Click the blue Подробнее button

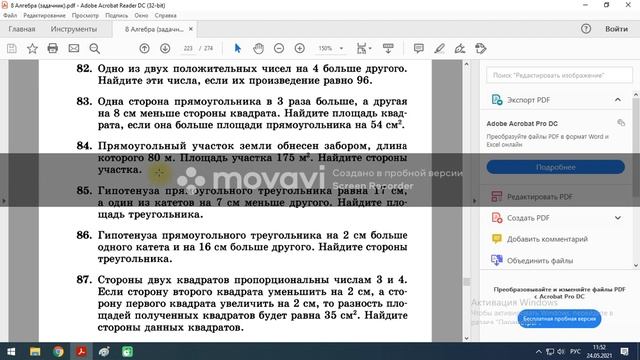[556, 167]
